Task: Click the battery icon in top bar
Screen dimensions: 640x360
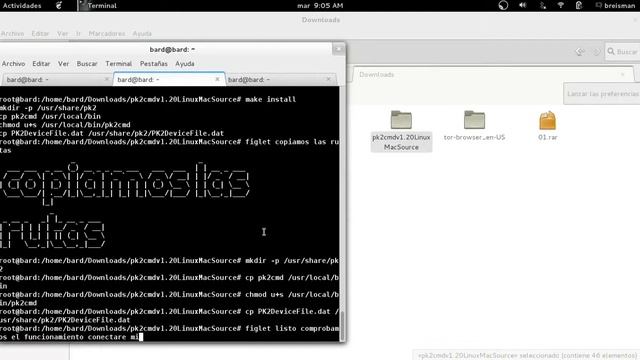Action: (x=579, y=5)
